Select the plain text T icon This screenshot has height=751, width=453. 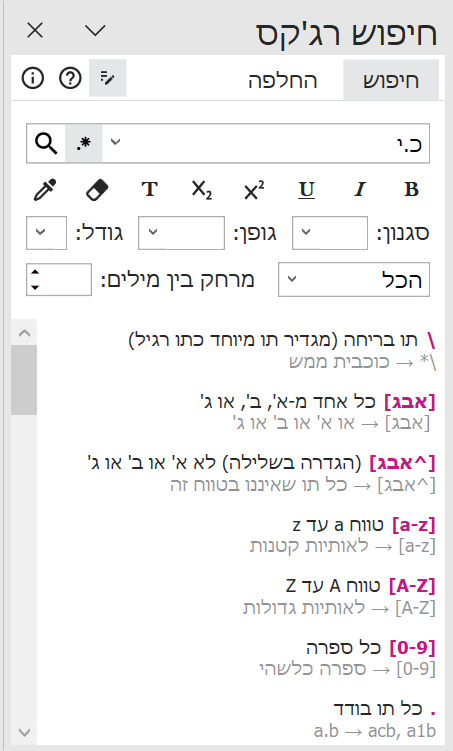pyautogui.click(x=149, y=190)
